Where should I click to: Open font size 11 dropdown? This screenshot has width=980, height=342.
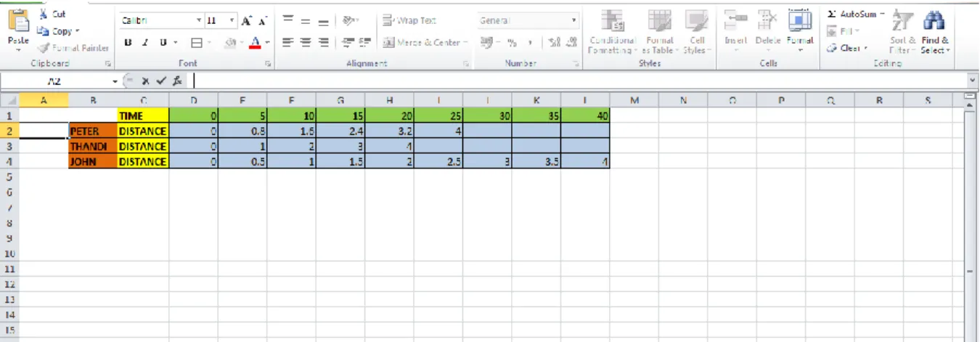[x=232, y=21]
